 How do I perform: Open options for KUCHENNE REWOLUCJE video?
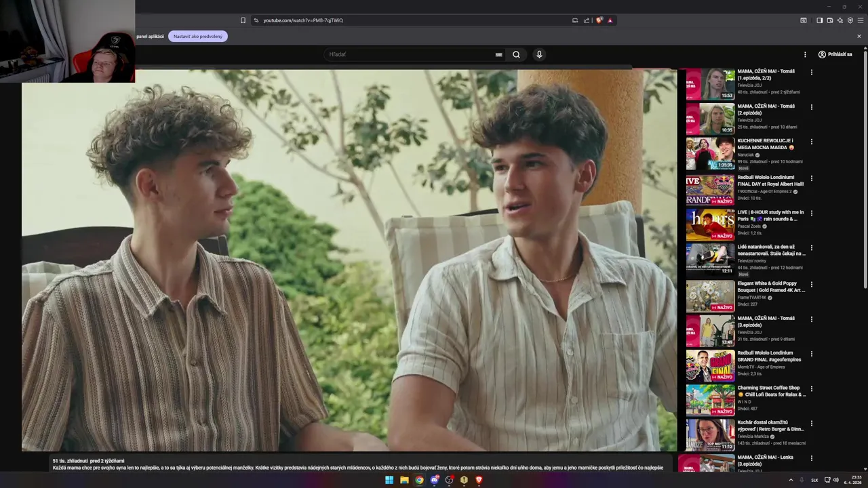tap(811, 142)
